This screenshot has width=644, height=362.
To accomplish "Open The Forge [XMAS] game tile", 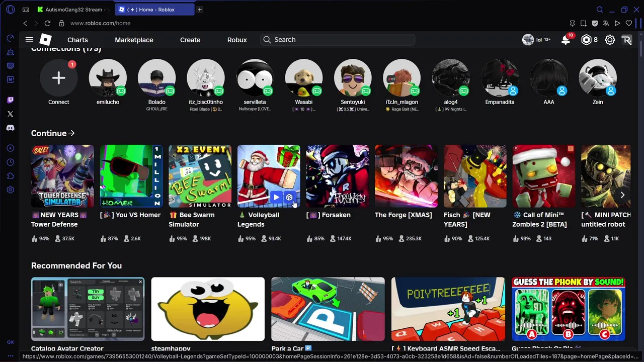I will [x=406, y=176].
